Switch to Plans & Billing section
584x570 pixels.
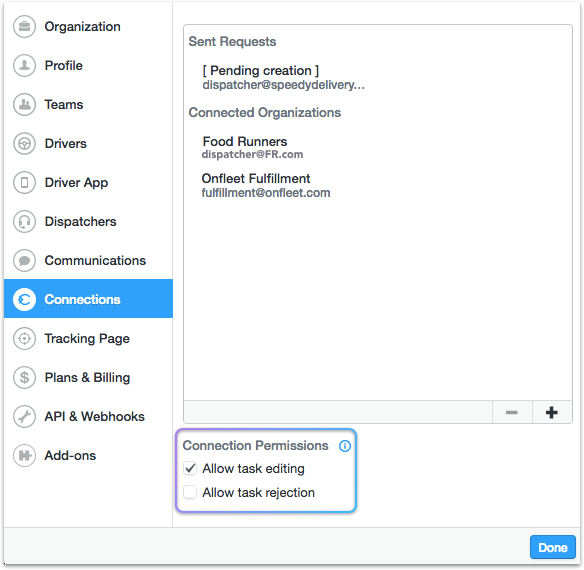(x=88, y=377)
